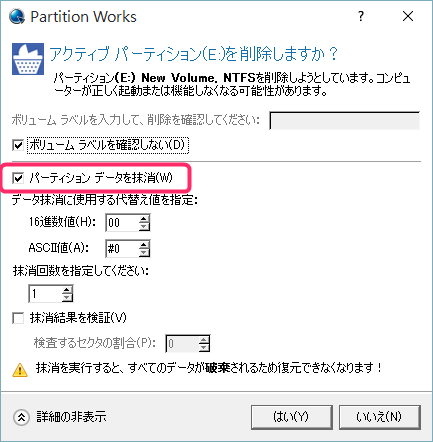
Task: Close the Partition Works dialog
Action: tap(408, 16)
